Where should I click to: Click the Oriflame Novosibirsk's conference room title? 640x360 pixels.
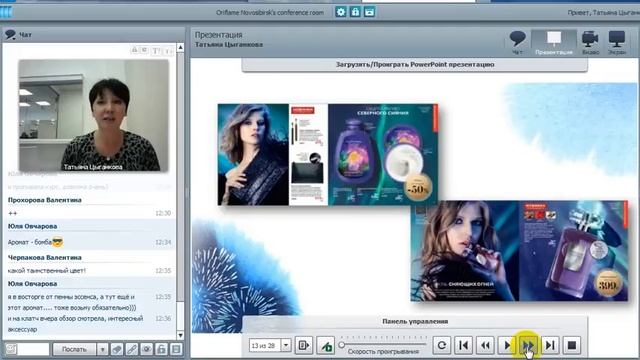[270, 13]
